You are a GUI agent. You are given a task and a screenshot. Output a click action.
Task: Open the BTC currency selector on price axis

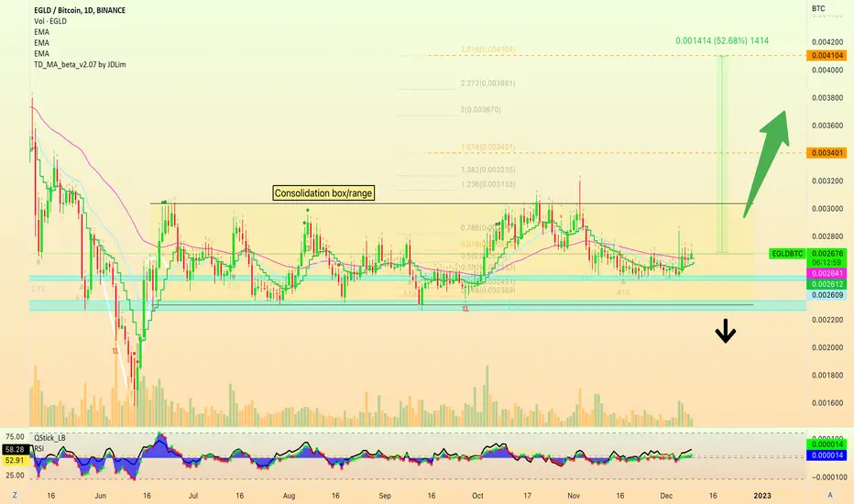coord(818,9)
